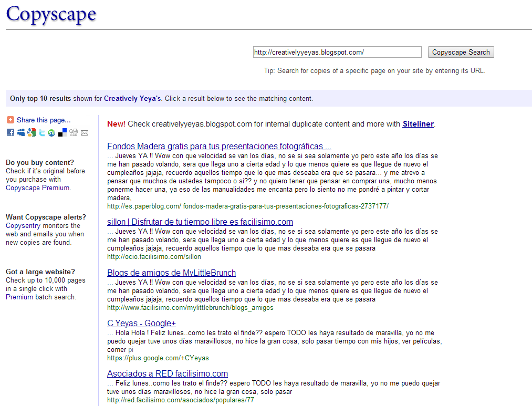
Task: Open the red.facilisimo.com asociados URL
Action: [x=181, y=400]
